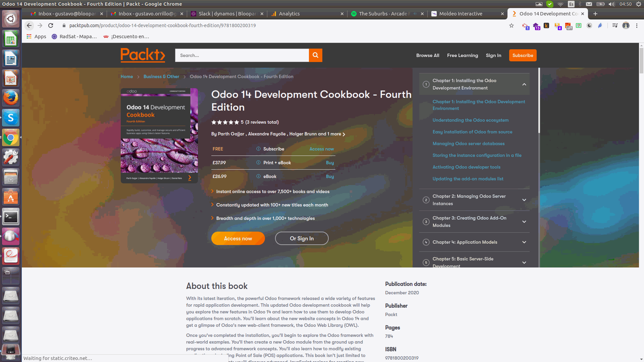Expand Chapter 2: Managing Odoo Server Instances
This screenshot has width=644, height=362.
pyautogui.click(x=475, y=200)
